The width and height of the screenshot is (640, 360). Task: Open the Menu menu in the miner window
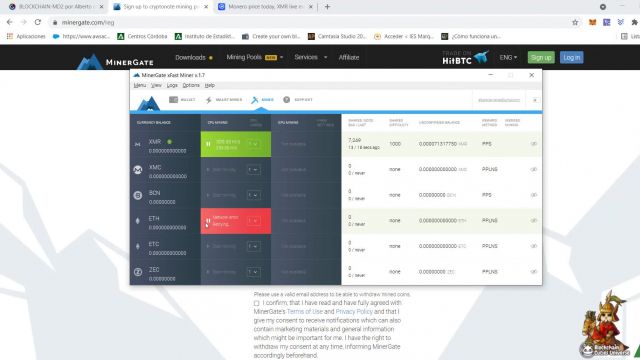(140, 85)
